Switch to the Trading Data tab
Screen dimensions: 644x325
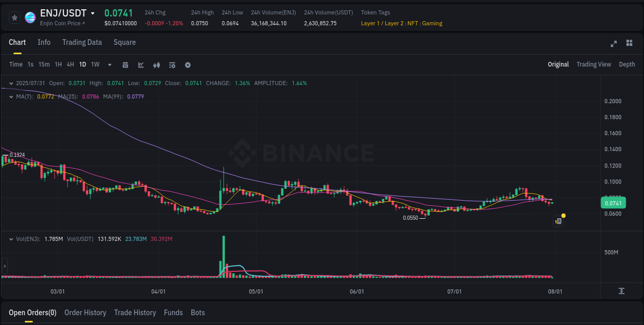[x=82, y=42]
